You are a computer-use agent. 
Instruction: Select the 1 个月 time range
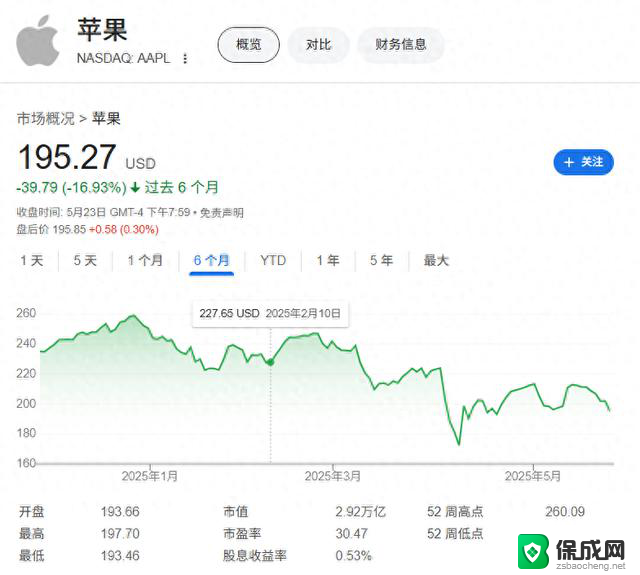tap(145, 260)
